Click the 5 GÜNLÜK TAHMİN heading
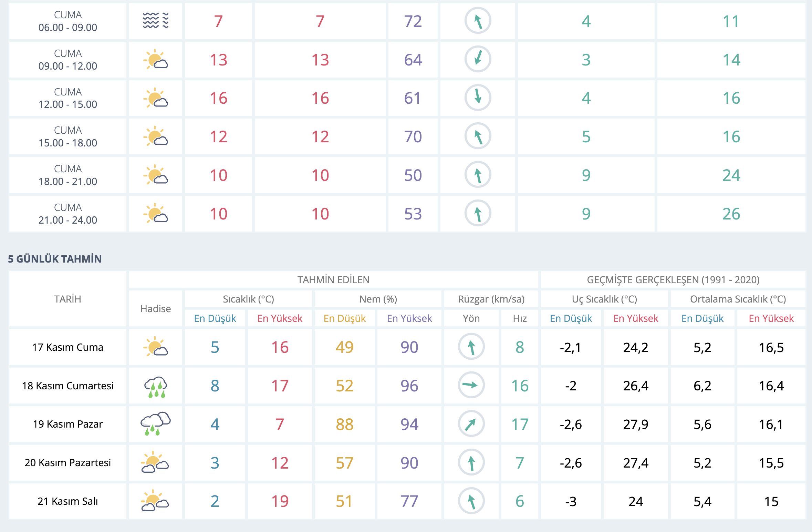The width and height of the screenshot is (812, 532). click(55, 259)
